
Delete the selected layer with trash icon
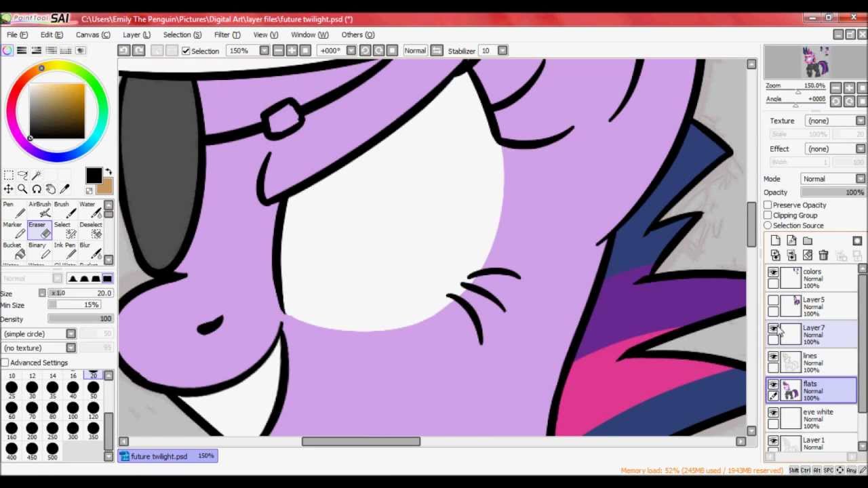(823, 256)
